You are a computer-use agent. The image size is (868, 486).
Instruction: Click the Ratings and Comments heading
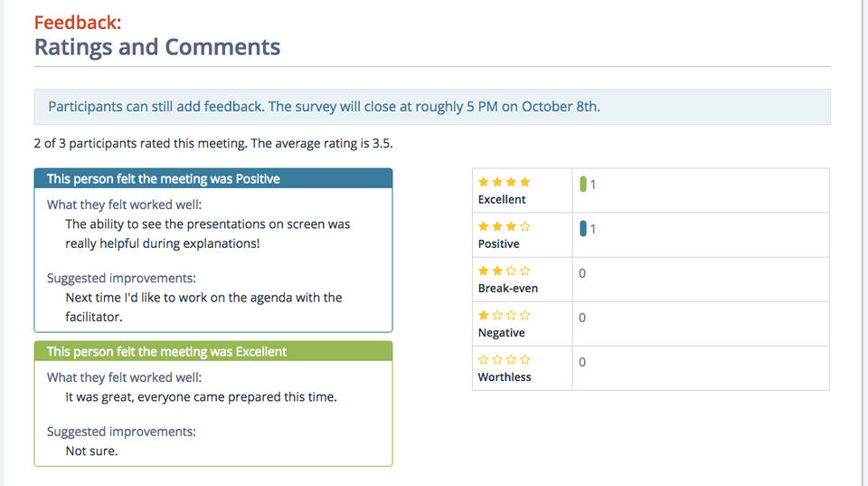coord(157,47)
